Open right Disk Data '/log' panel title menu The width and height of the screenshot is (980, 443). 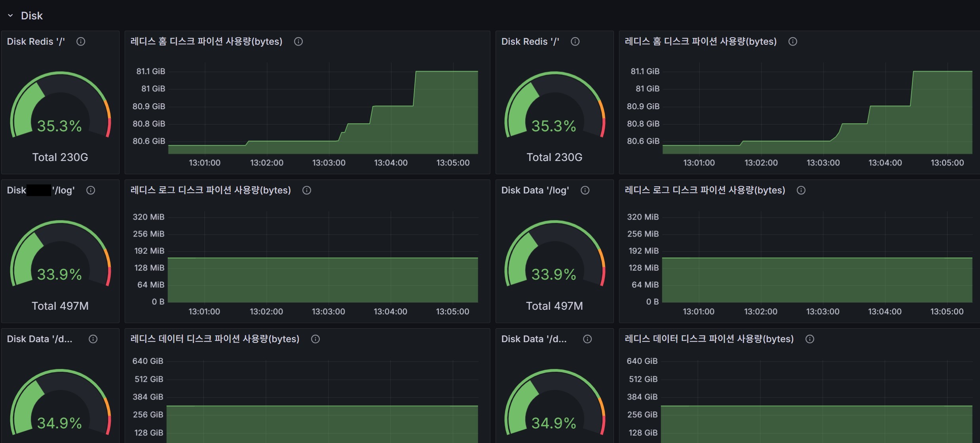coord(535,190)
